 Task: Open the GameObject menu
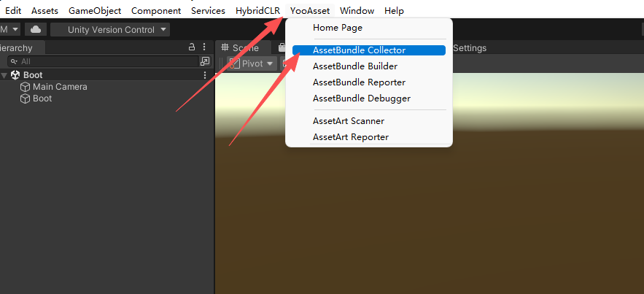coord(95,11)
